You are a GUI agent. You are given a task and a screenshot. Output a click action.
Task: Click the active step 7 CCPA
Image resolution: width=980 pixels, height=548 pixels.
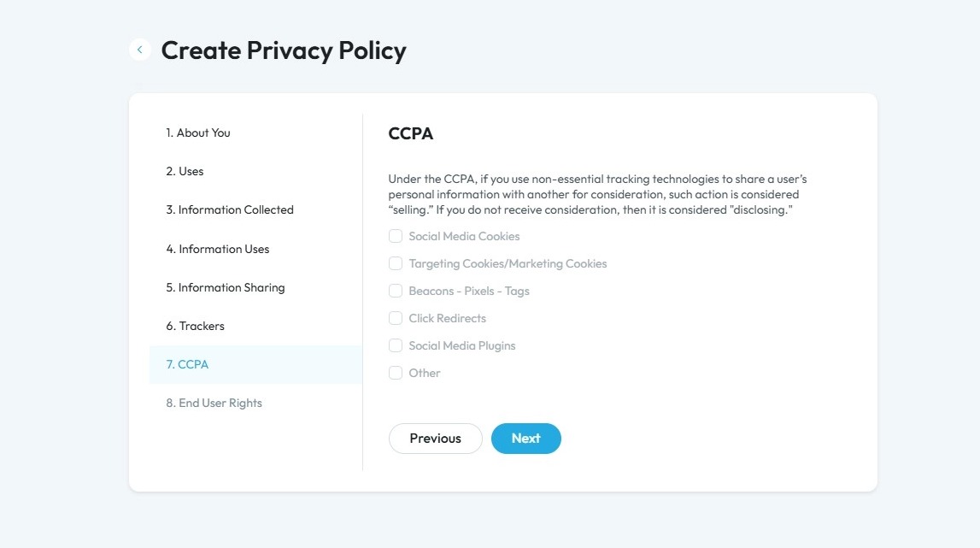tap(255, 364)
